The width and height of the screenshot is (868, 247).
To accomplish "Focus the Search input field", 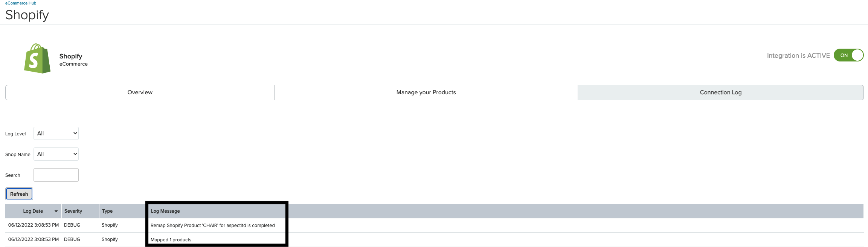I will coord(56,175).
